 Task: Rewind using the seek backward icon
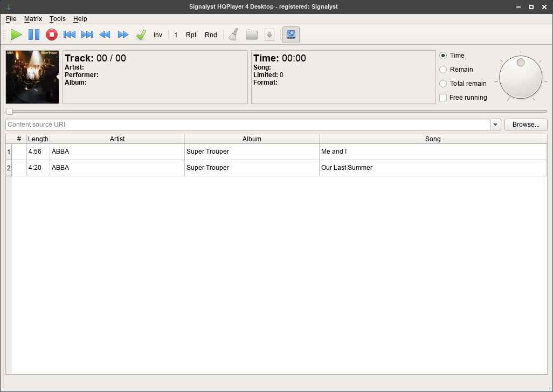point(105,35)
